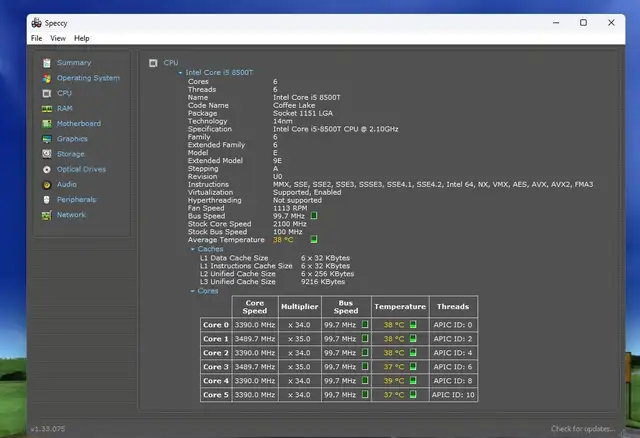This screenshot has width=640, height=438.
Task: Click the Hyperthreading Not supported value
Action: 297,200
